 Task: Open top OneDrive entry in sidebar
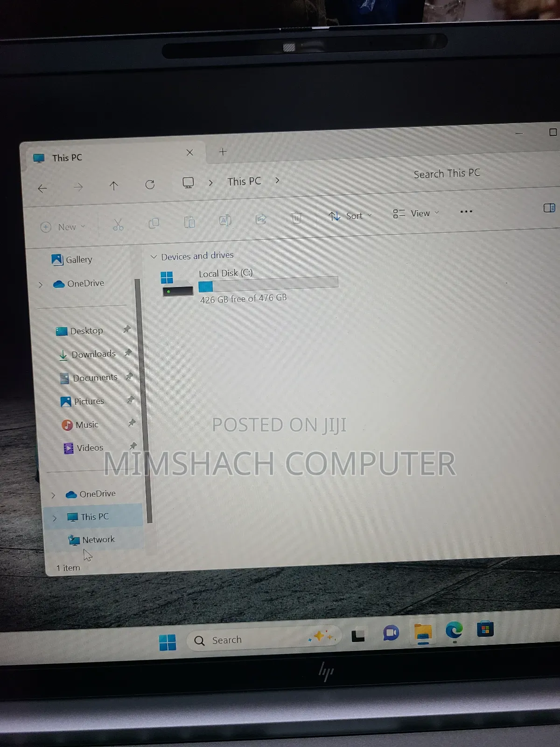[x=78, y=283]
